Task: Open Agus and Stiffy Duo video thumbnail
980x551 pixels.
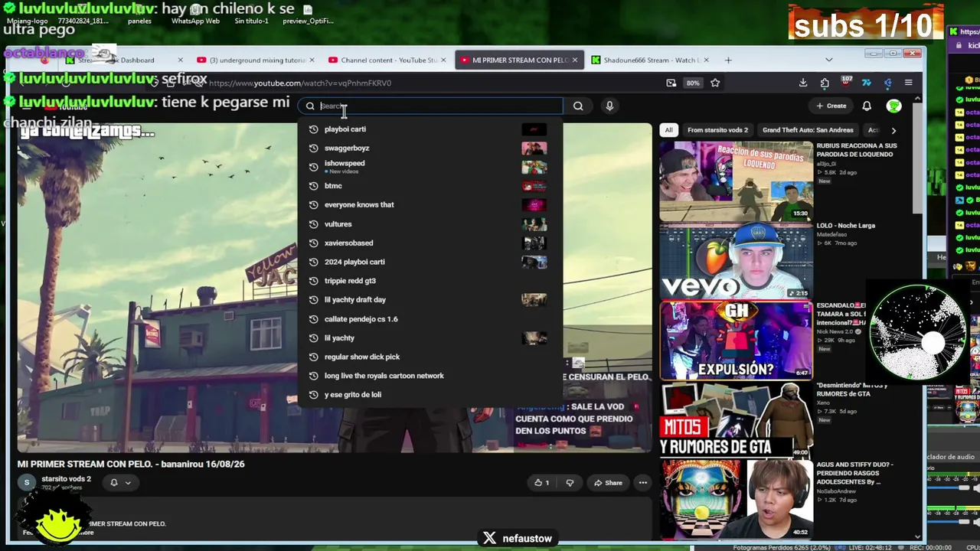Action: [736, 498]
